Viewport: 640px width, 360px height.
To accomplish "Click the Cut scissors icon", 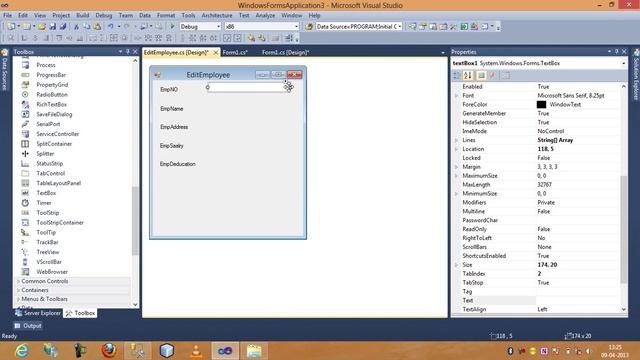I will (x=76, y=27).
